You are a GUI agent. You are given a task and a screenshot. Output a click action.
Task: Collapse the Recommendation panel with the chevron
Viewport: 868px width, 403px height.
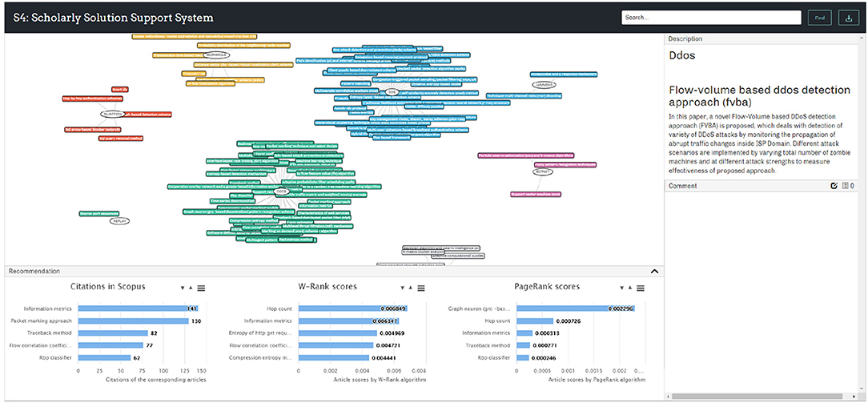tap(653, 272)
